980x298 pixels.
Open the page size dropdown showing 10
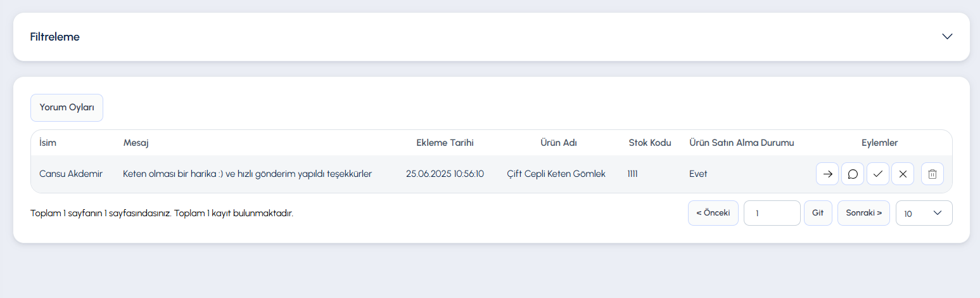(924, 213)
